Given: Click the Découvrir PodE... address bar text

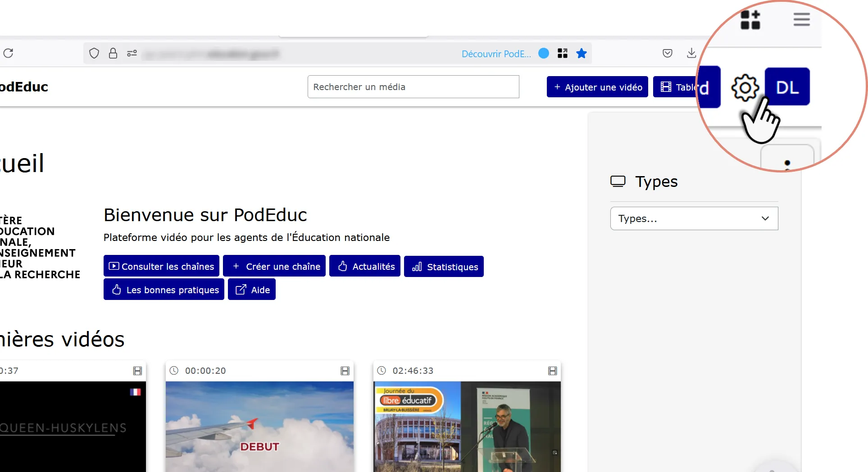Looking at the screenshot, I should point(496,54).
